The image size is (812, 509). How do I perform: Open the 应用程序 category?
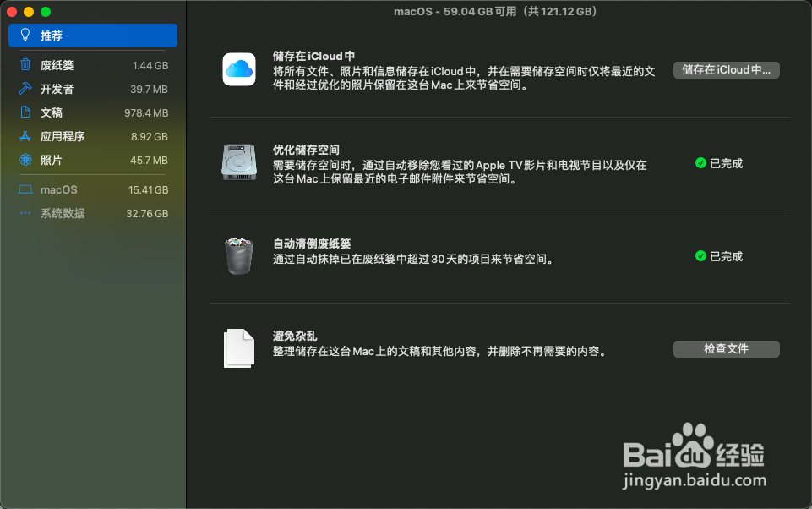93,137
